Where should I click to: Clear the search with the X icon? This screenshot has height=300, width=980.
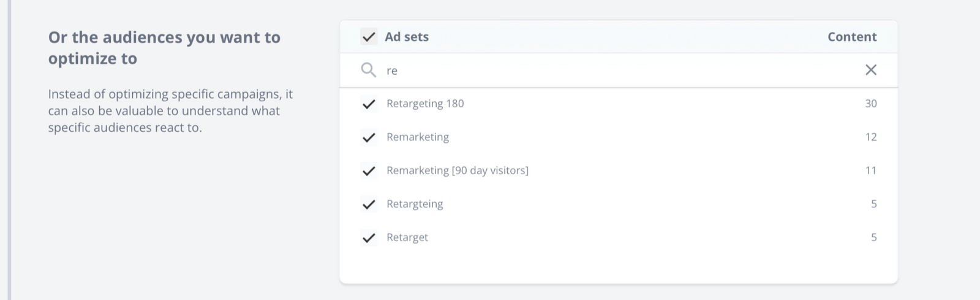click(x=870, y=70)
